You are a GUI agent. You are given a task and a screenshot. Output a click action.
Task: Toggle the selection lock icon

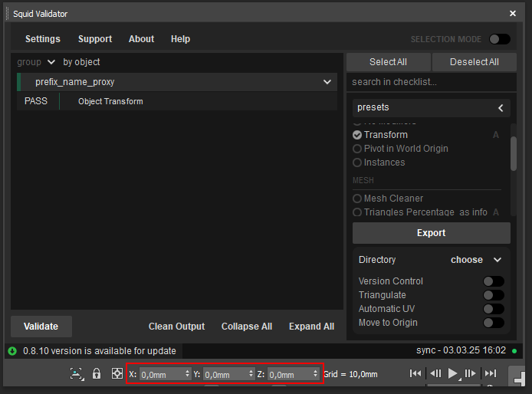(x=97, y=373)
